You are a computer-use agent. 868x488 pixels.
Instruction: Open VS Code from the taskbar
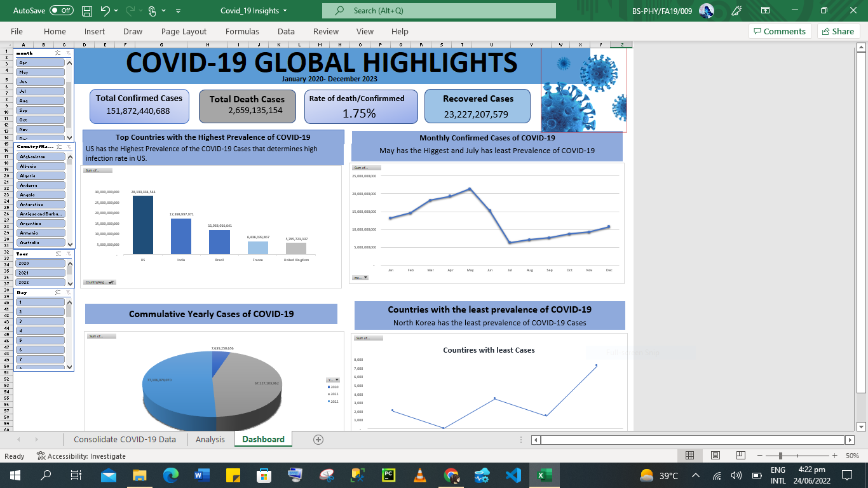click(513, 475)
